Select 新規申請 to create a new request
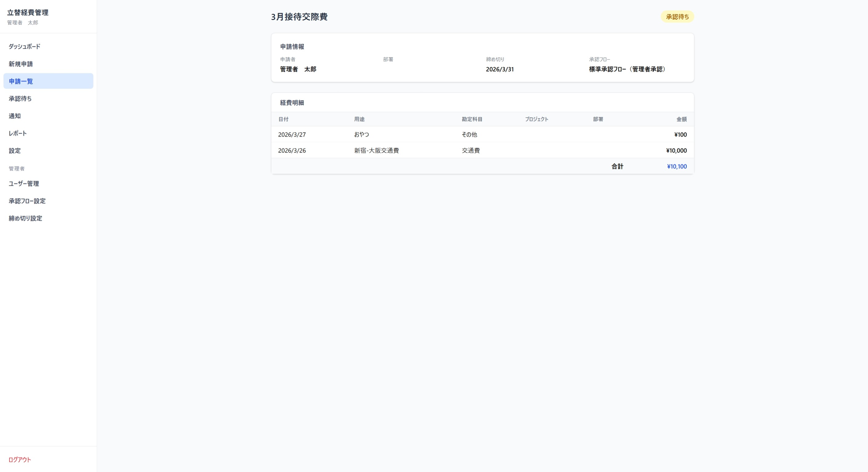Viewport: 868px width, 472px height. click(21, 64)
